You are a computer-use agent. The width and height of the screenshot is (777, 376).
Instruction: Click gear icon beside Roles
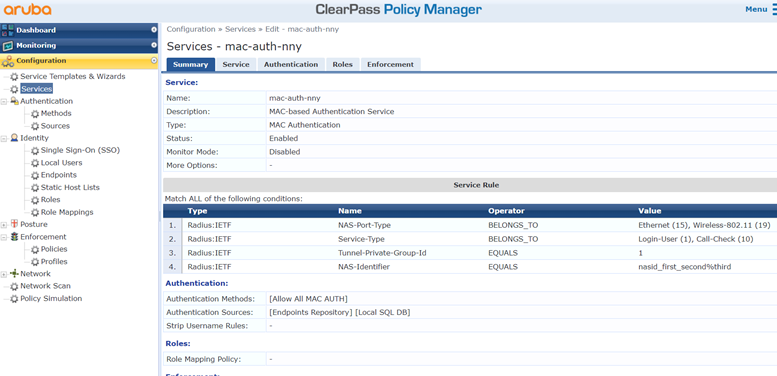[35, 200]
